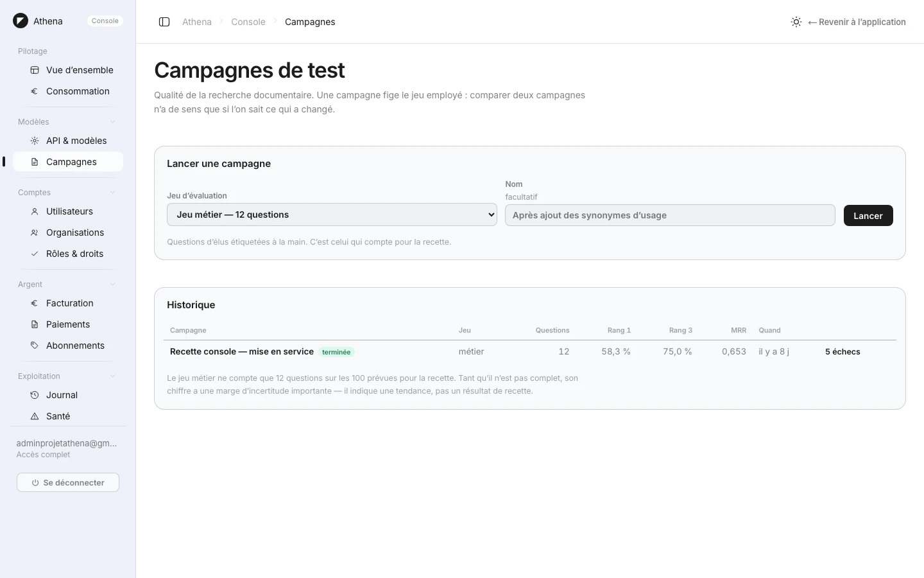Open the Jeu d'évaluation dropdown
This screenshot has height=578, width=924.
[332, 215]
